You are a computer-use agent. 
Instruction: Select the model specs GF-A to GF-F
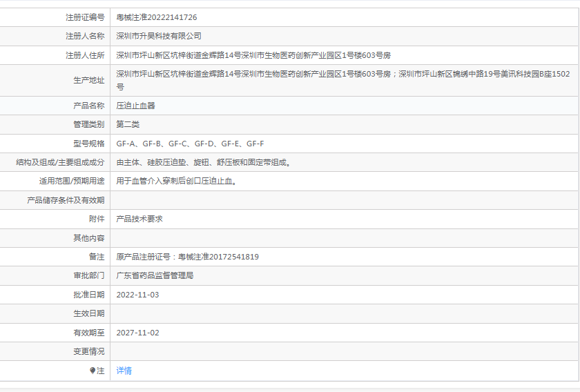coord(190,144)
